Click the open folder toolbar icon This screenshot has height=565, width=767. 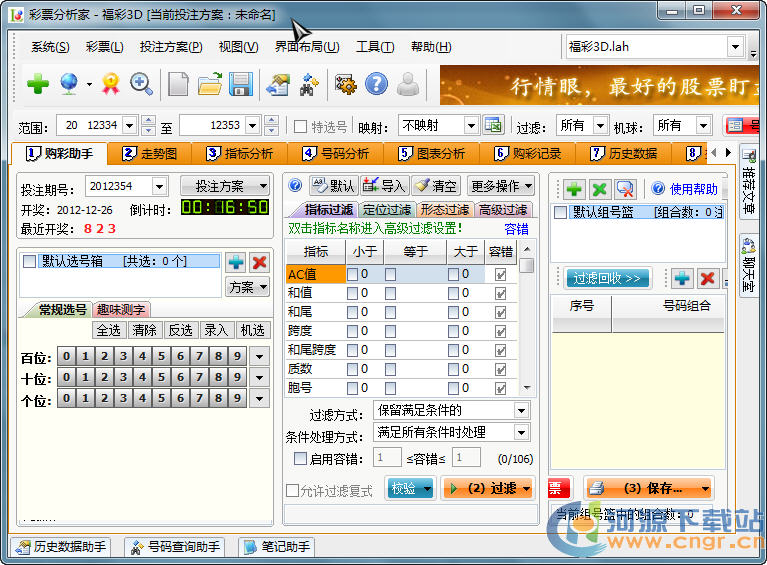[209, 85]
